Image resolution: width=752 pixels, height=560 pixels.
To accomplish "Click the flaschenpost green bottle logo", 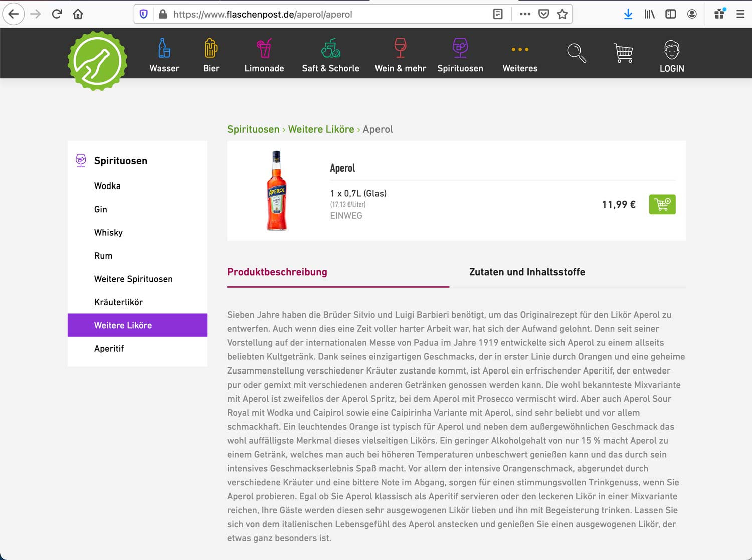I will click(98, 61).
